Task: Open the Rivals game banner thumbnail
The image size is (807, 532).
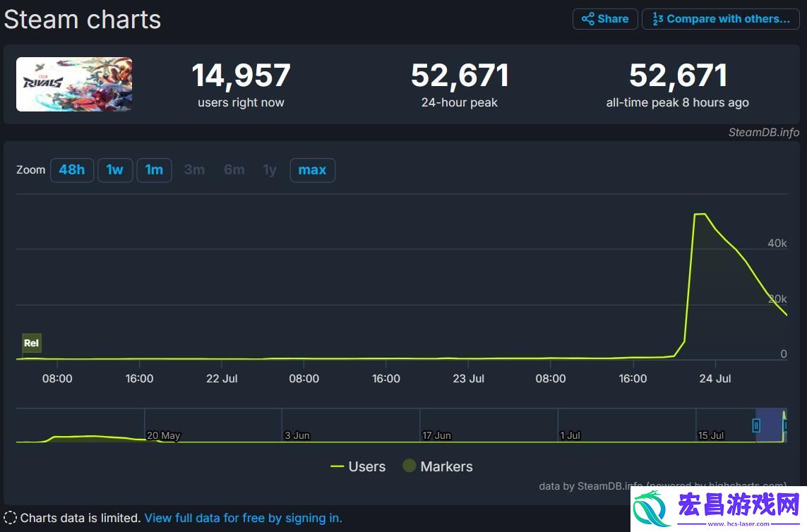Action: pyautogui.click(x=74, y=85)
